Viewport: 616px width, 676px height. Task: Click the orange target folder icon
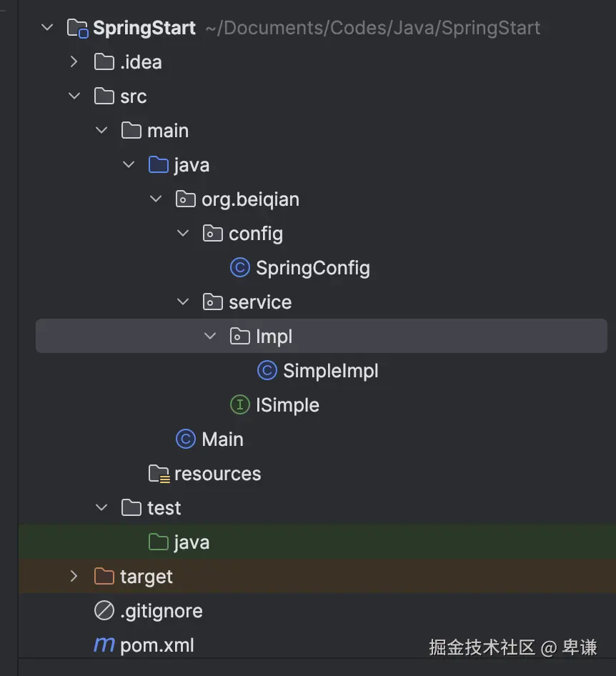click(x=104, y=577)
